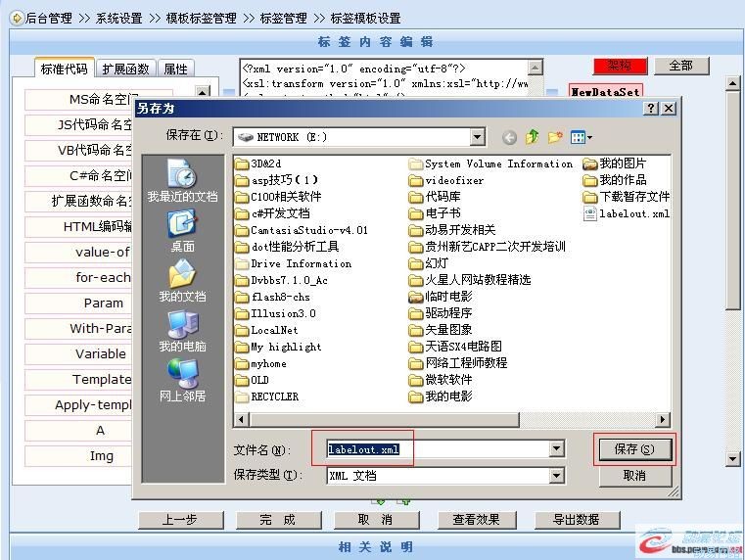Click the red 架构 button
Viewport: 745px width, 560px height.
pos(619,66)
